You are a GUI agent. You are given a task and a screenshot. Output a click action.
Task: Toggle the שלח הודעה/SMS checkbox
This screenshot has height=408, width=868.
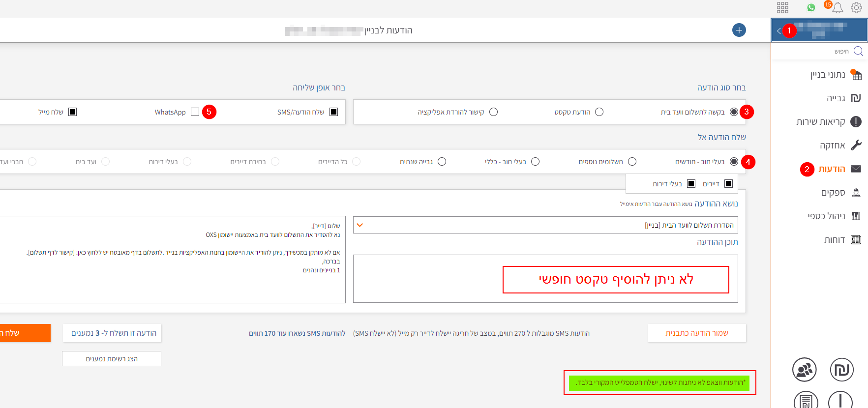[x=334, y=112]
